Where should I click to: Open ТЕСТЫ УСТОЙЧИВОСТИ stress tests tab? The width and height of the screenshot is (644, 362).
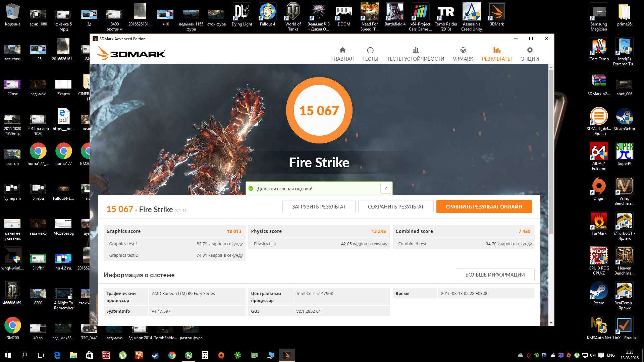pos(415,54)
